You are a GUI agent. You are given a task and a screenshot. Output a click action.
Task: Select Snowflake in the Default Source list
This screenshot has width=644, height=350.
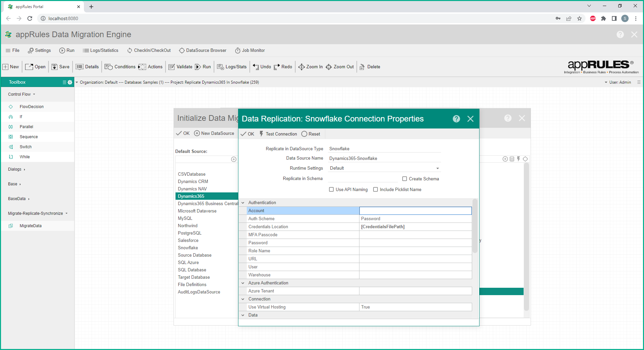tap(188, 248)
